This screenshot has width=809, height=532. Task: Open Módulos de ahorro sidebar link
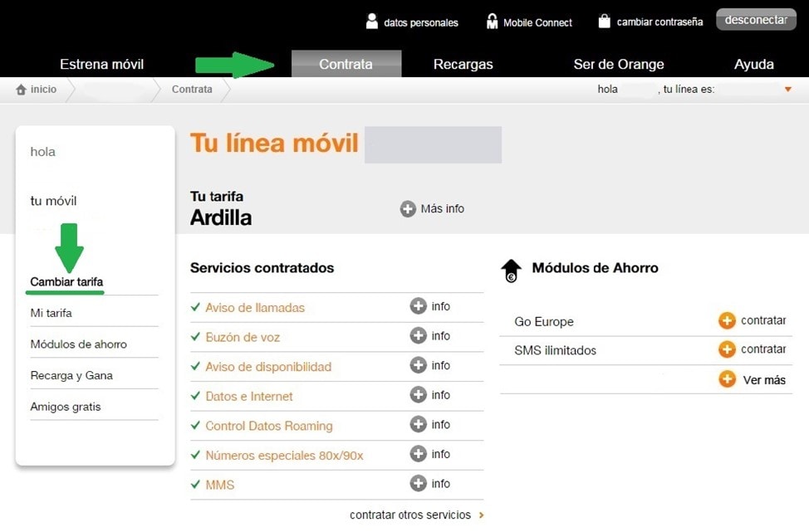tap(78, 344)
